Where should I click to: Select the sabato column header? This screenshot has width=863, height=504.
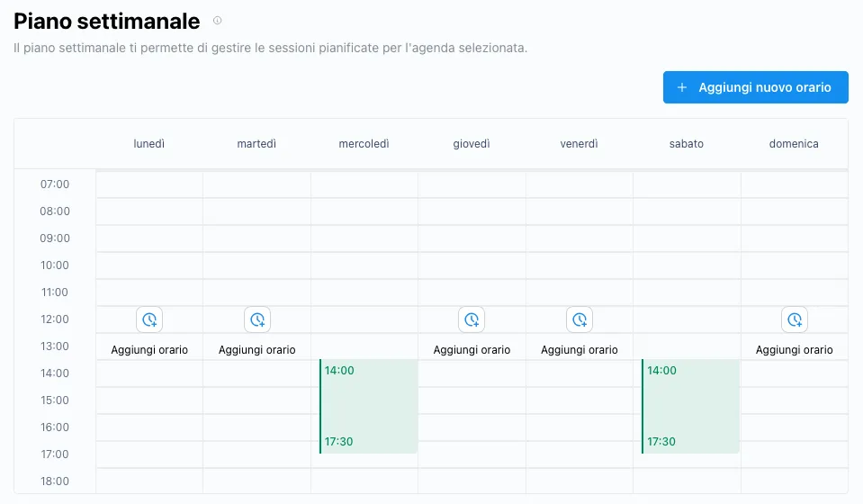click(687, 144)
